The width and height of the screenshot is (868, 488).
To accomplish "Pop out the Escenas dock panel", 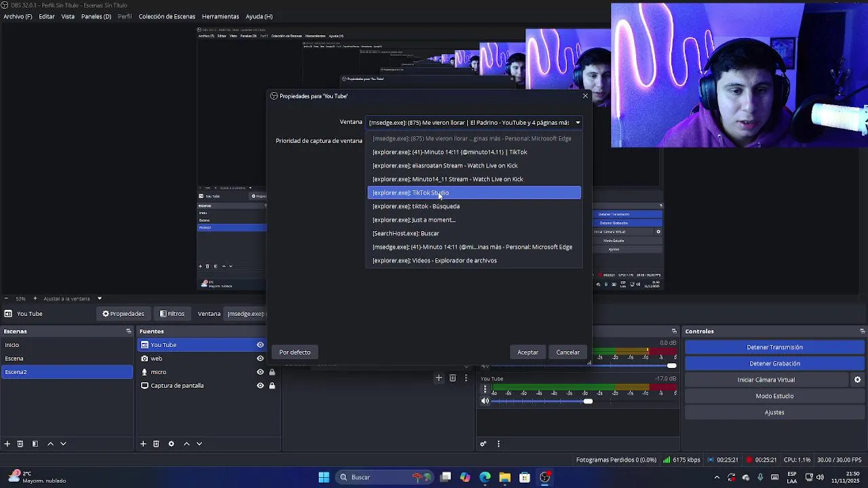I will tap(128, 331).
